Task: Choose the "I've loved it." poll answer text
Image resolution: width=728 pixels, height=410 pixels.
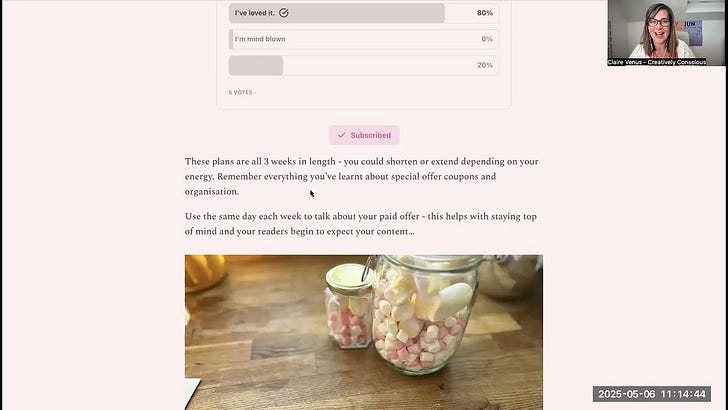Action: (x=254, y=13)
